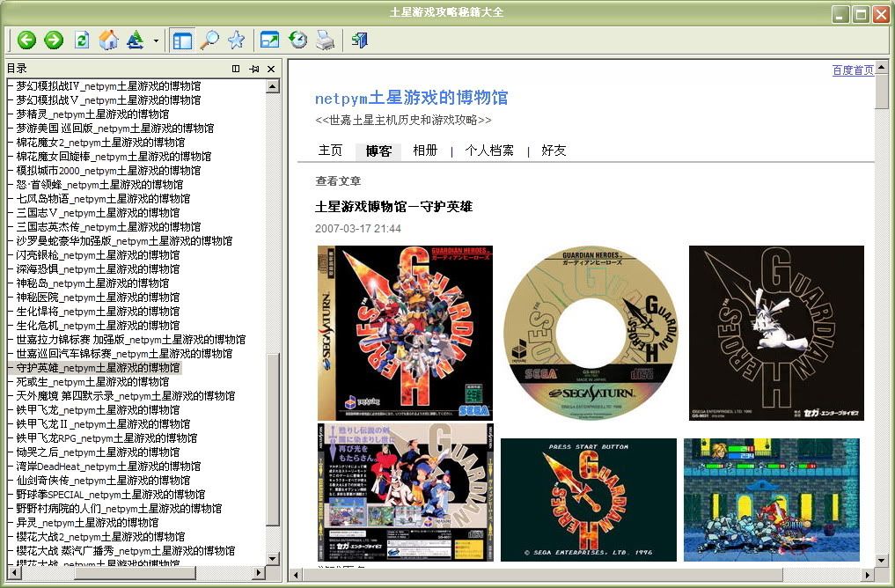Select 模拟城市2000 entry in contents
The height and width of the screenshot is (588, 895).
click(x=108, y=171)
